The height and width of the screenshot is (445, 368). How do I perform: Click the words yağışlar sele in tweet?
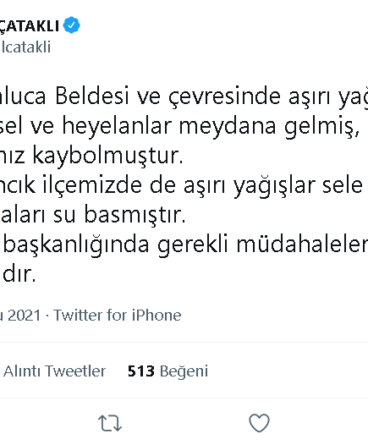(x=298, y=186)
